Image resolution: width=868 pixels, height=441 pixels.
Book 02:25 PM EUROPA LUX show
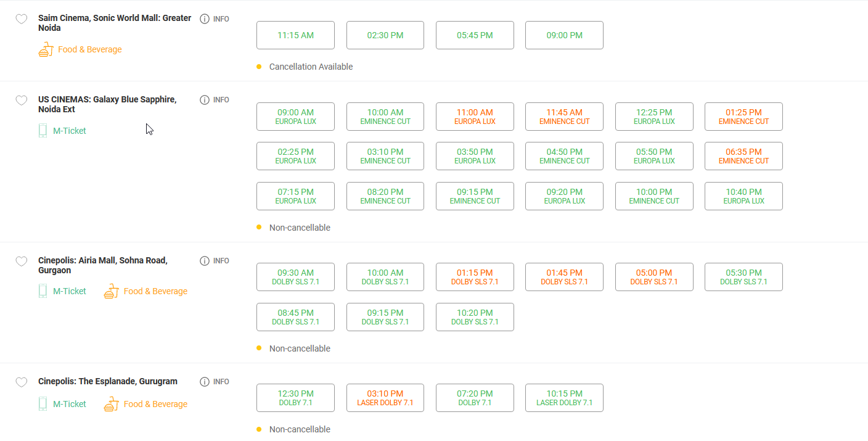[295, 156]
